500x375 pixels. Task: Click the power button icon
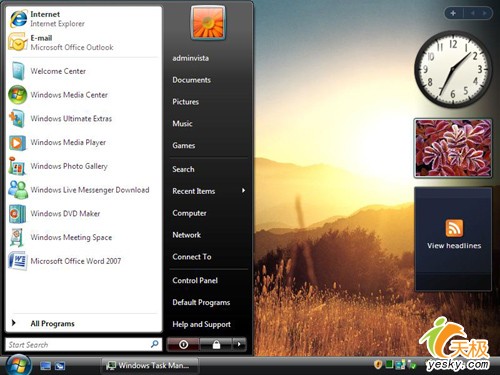point(183,345)
